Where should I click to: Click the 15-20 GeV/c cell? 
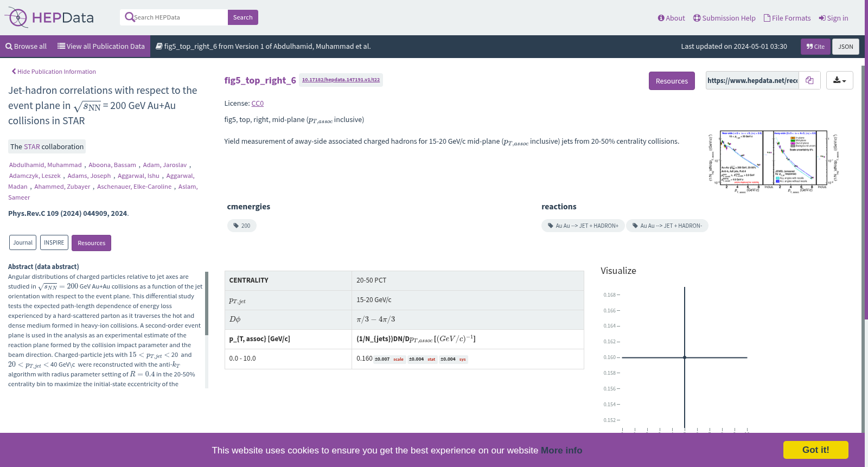coord(468,300)
